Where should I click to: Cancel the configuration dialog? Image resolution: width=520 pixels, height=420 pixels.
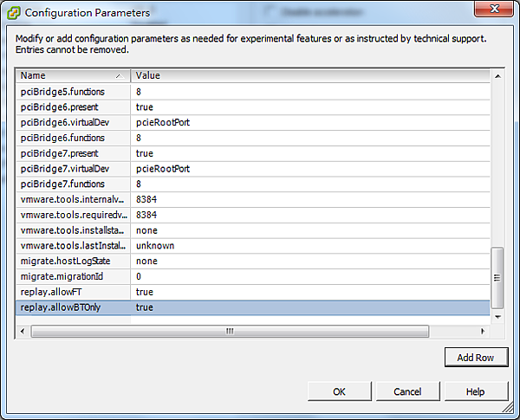tap(407, 391)
